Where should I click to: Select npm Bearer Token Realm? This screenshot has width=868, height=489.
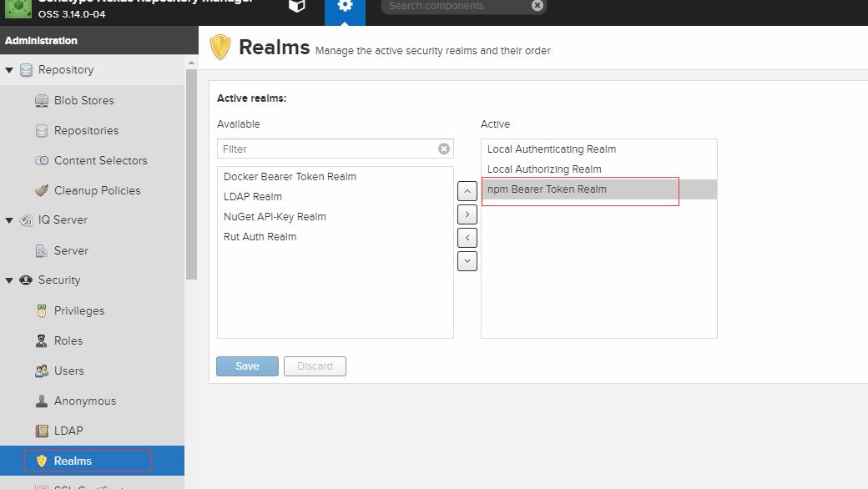click(599, 189)
